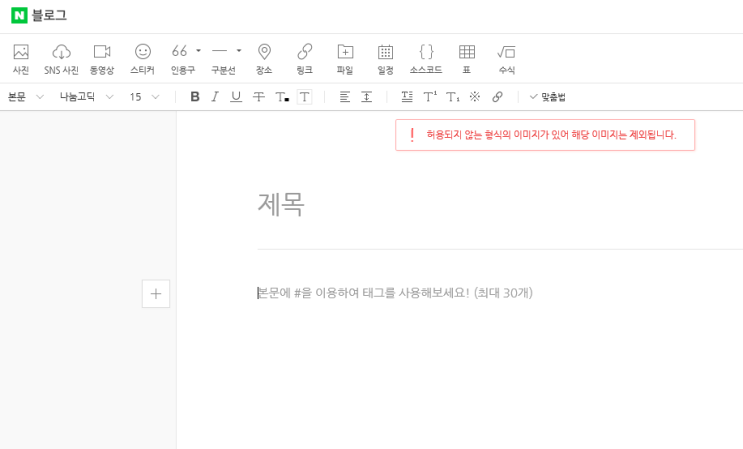Image resolution: width=743 pixels, height=449 pixels.
Task: Open the text alignment option
Action: pyautogui.click(x=344, y=97)
